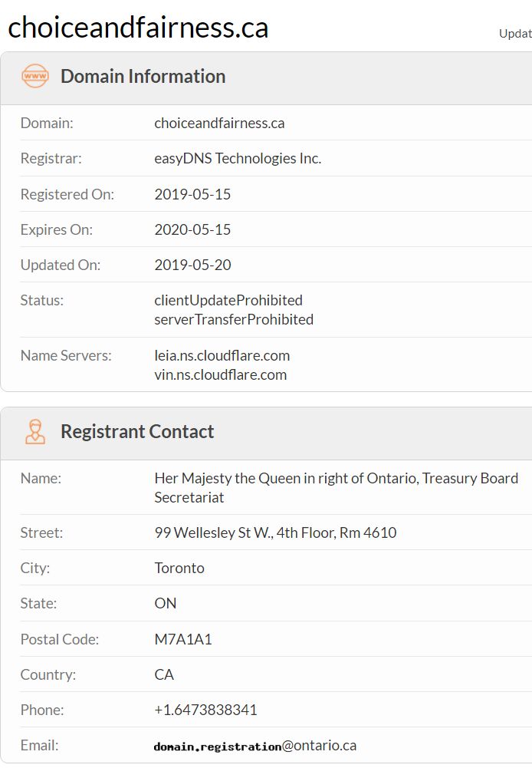Image resolution: width=532 pixels, height=768 pixels.
Task: Click the www globe Domain Information icon
Action: point(35,77)
